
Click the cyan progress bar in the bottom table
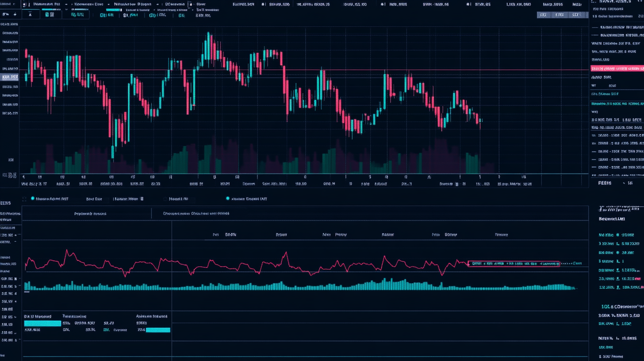157,330
